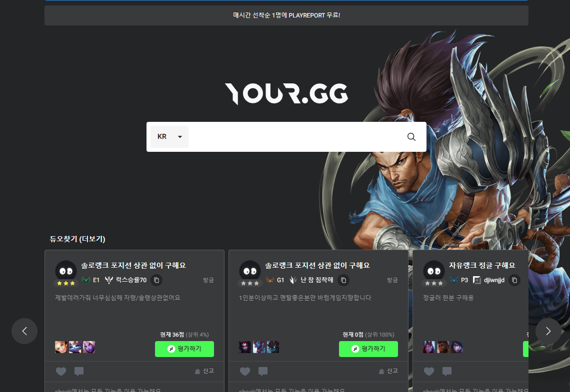
Task: Click third champion icon on 럭스승률70 card
Action: coord(88,347)
